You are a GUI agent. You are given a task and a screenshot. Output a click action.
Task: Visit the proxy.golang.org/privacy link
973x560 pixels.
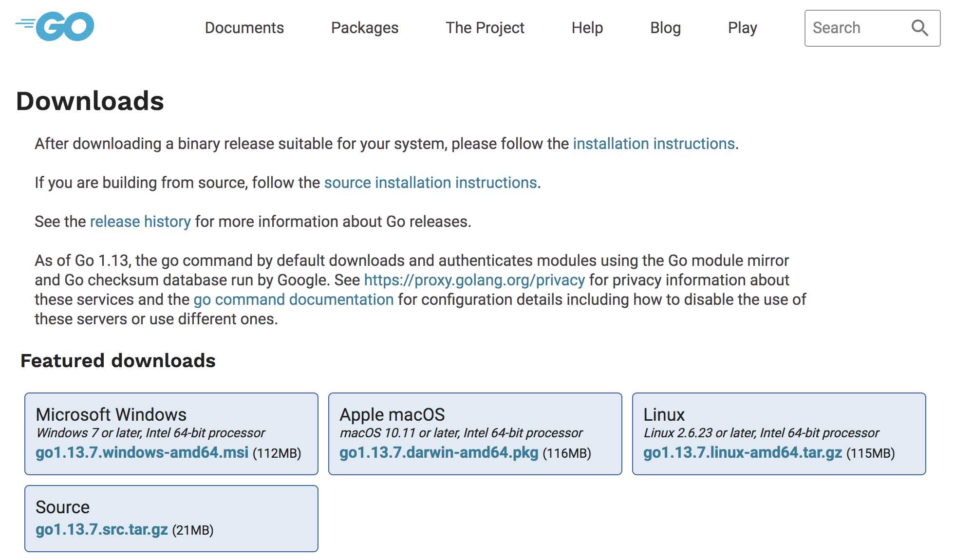pos(474,280)
